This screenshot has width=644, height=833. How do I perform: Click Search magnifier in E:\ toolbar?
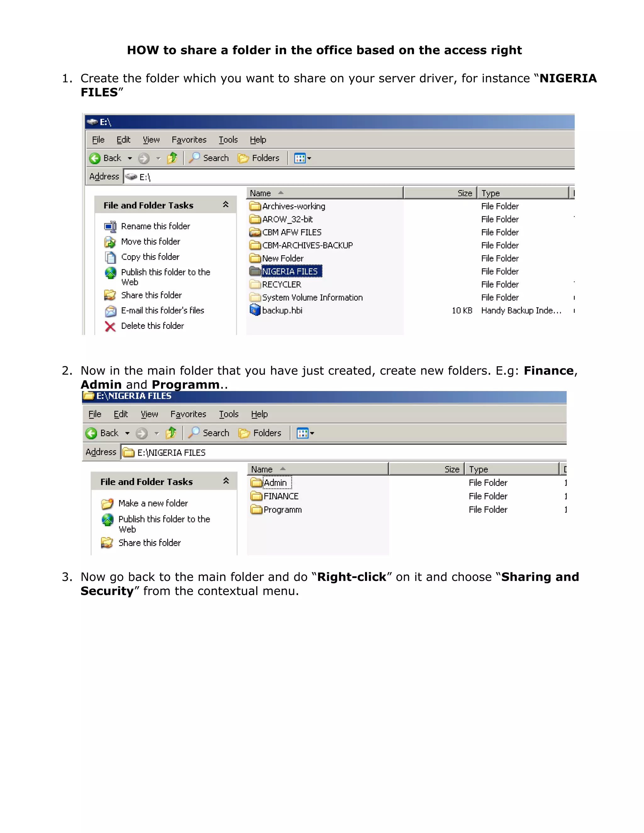pos(194,157)
